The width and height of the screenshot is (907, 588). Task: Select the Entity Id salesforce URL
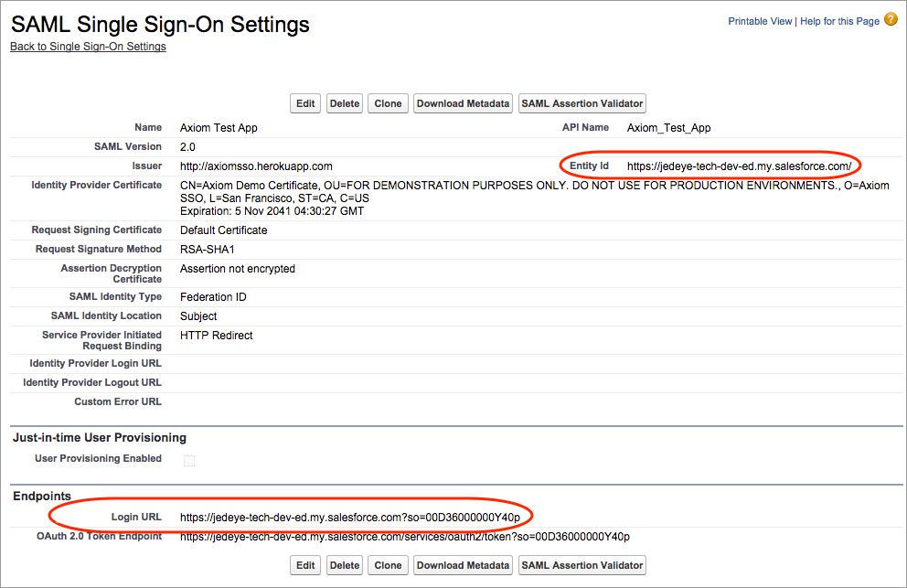point(740,166)
